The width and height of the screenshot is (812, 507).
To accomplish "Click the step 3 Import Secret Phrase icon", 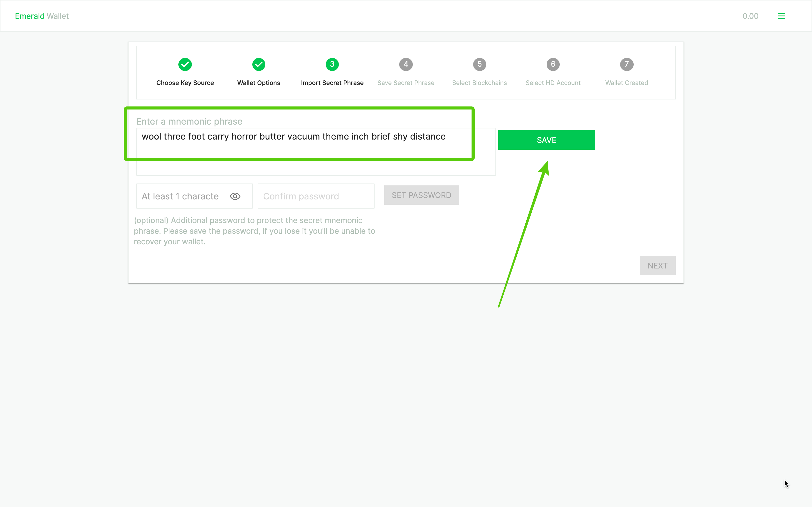I will point(332,64).
